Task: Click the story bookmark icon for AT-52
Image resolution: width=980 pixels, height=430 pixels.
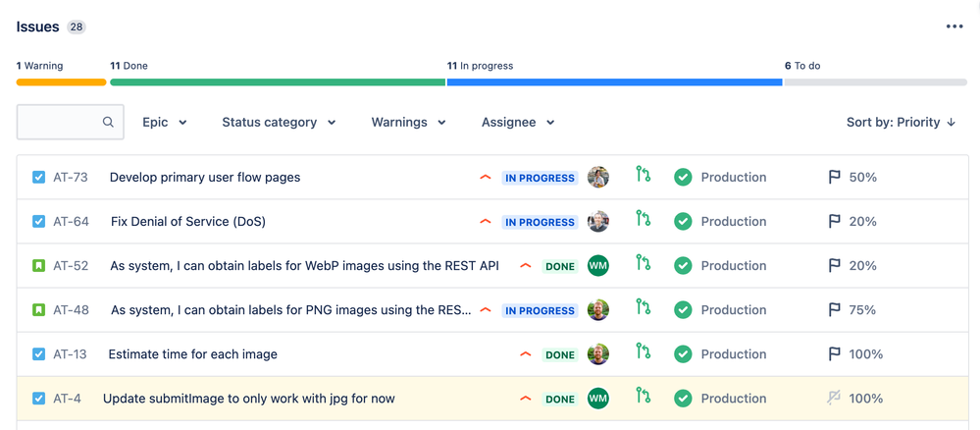Action: (x=39, y=266)
